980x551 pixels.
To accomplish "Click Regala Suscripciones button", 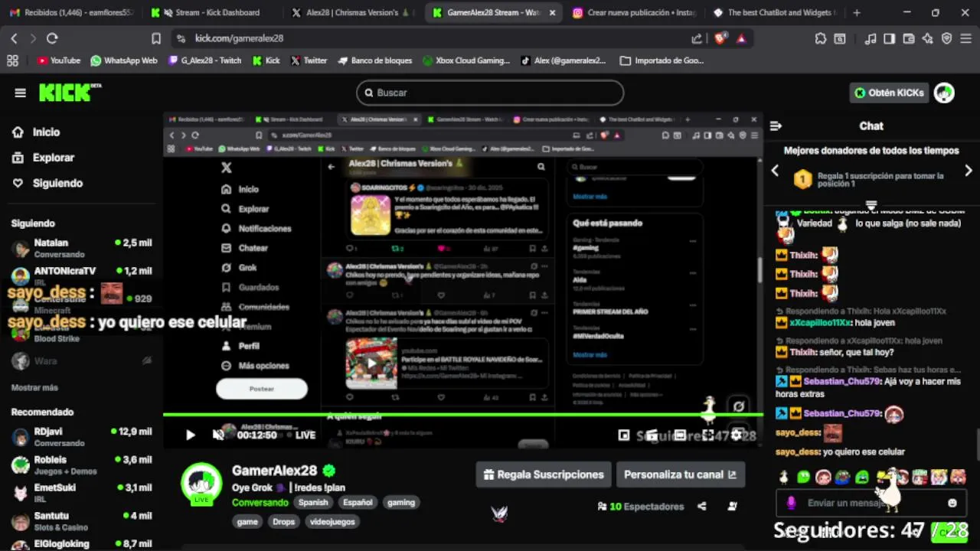I will [544, 474].
